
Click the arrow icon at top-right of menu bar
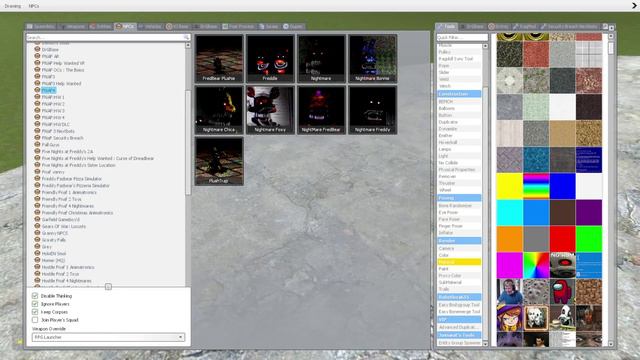click(x=635, y=5)
